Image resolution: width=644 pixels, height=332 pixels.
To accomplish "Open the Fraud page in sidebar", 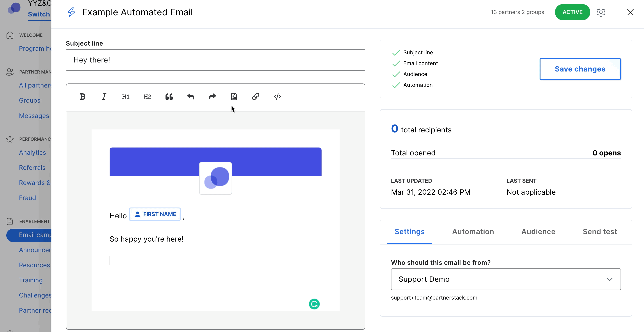I will (28, 198).
